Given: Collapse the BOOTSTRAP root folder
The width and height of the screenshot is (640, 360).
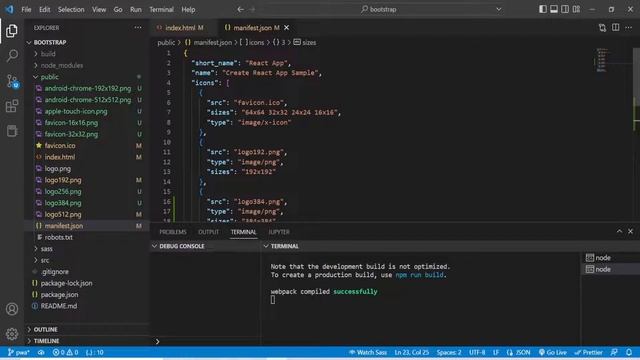Looking at the screenshot, I should coord(87,42).
